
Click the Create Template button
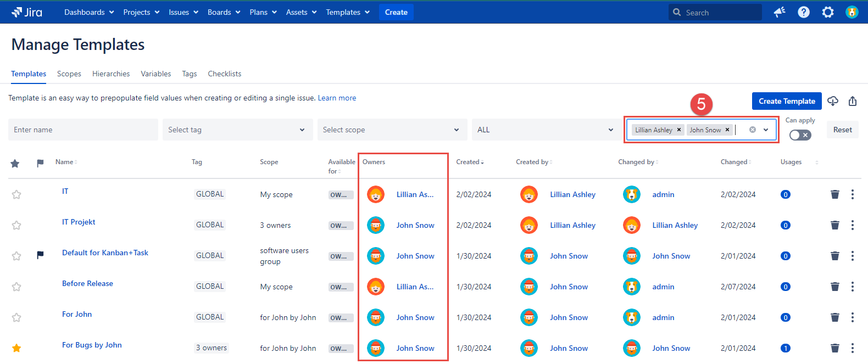pyautogui.click(x=786, y=101)
